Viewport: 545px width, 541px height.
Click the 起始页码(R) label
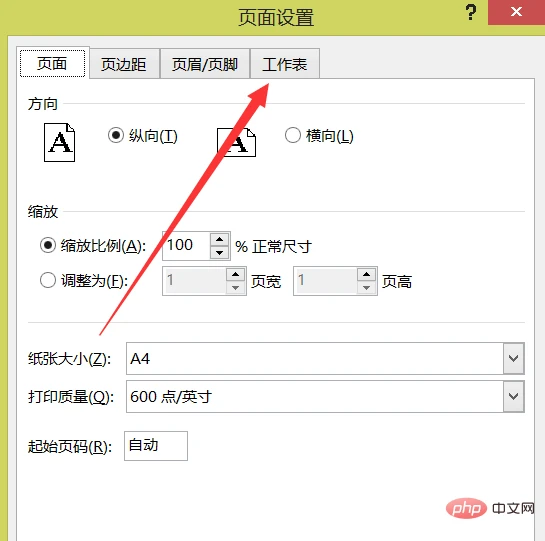click(x=70, y=447)
